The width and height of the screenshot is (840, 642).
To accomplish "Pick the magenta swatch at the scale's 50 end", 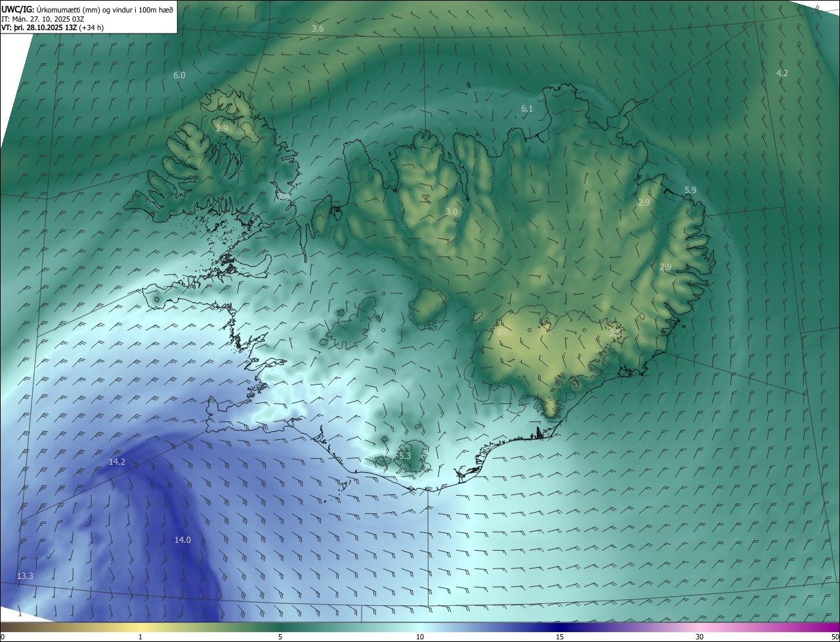I will (x=835, y=627).
